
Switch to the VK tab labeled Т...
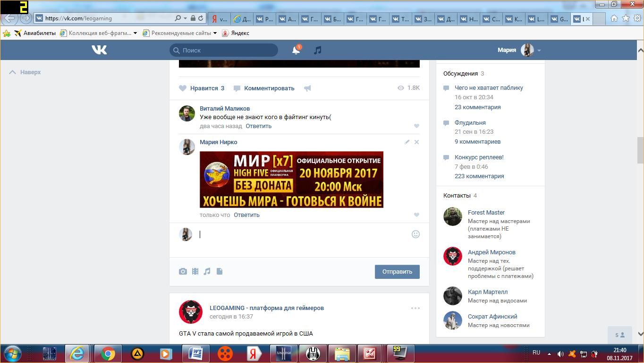401,19
